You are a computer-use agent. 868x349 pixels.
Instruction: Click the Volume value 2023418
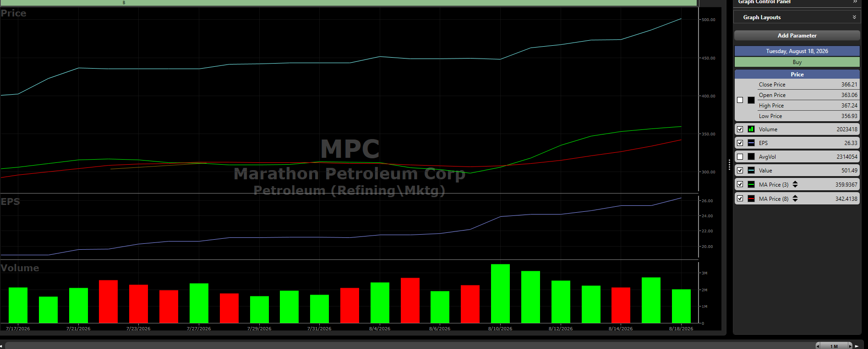pyautogui.click(x=847, y=129)
